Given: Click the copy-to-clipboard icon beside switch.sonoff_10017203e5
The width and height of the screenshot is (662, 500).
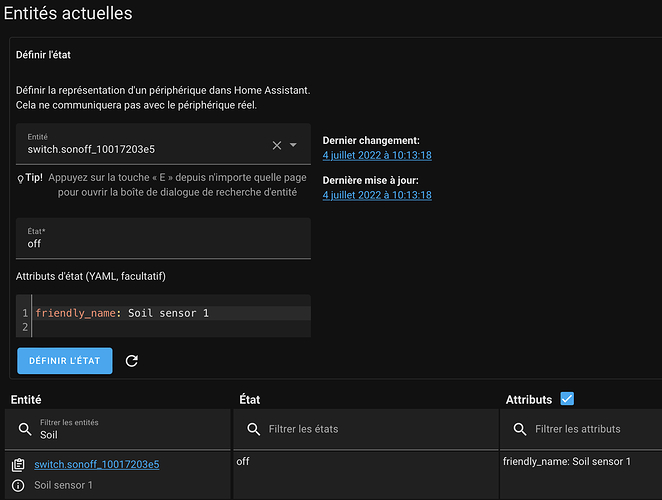Looking at the screenshot, I should pos(18,465).
